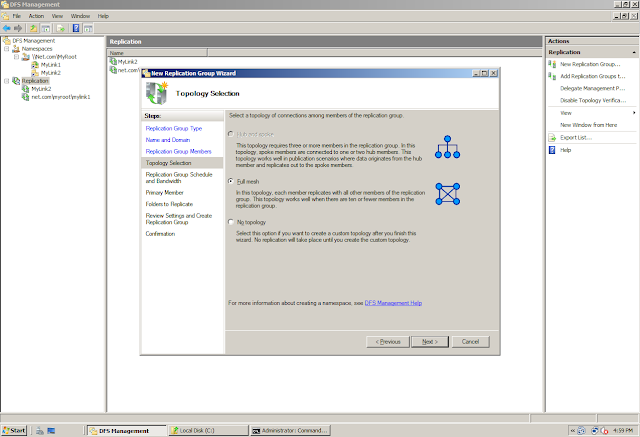Screen dimensions: 640x437
Task: Go to Replication Group Members step
Action: point(178,151)
